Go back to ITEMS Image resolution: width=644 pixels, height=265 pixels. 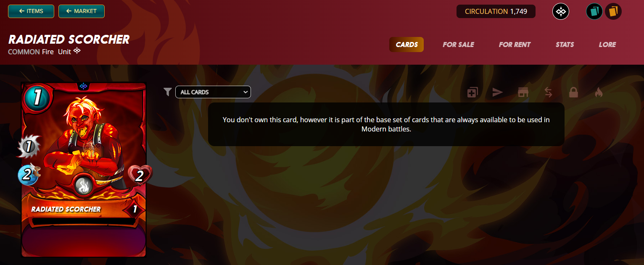pyautogui.click(x=31, y=11)
